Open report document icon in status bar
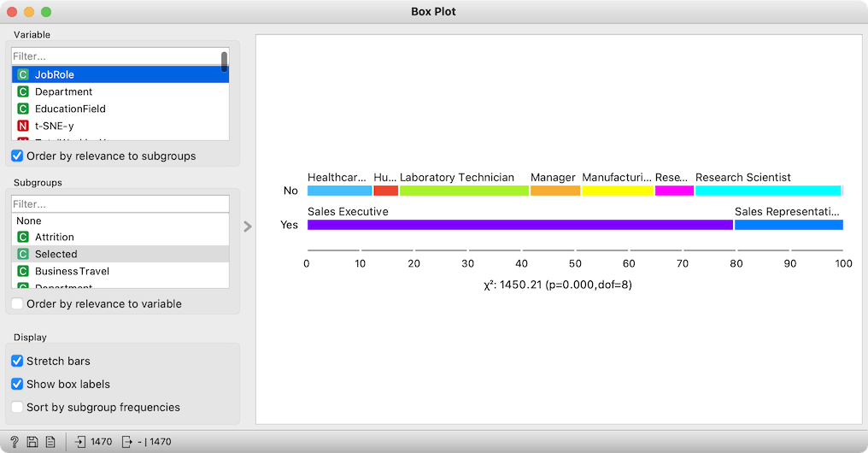Image resolution: width=868 pixels, height=453 pixels. pyautogui.click(x=50, y=442)
